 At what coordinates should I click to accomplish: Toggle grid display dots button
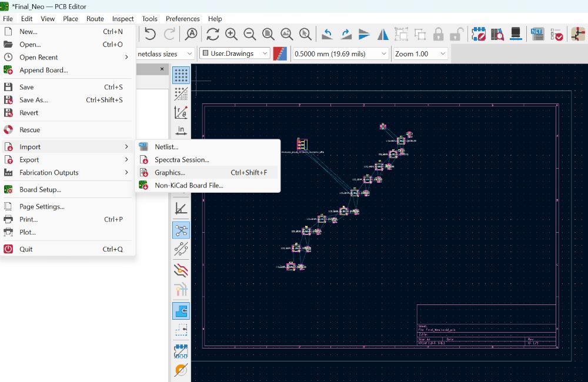point(181,75)
